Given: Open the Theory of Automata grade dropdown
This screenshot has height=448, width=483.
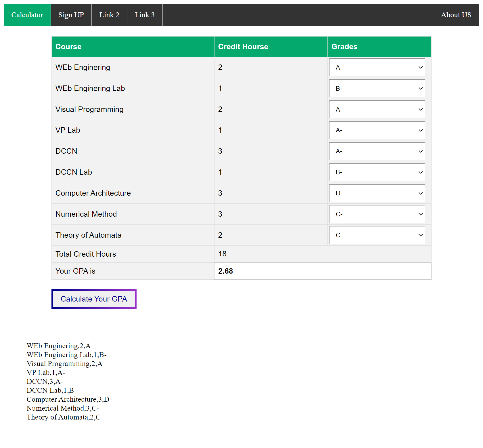Looking at the screenshot, I should pyautogui.click(x=377, y=235).
